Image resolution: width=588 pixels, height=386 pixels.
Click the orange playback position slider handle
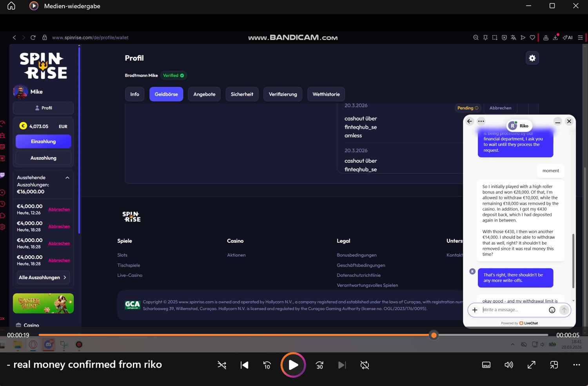click(x=434, y=335)
